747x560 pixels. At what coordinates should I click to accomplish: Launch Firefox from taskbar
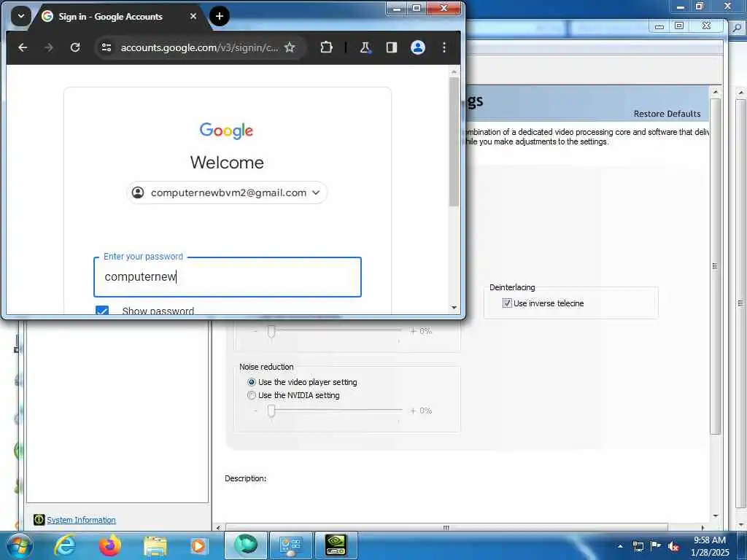click(x=109, y=545)
